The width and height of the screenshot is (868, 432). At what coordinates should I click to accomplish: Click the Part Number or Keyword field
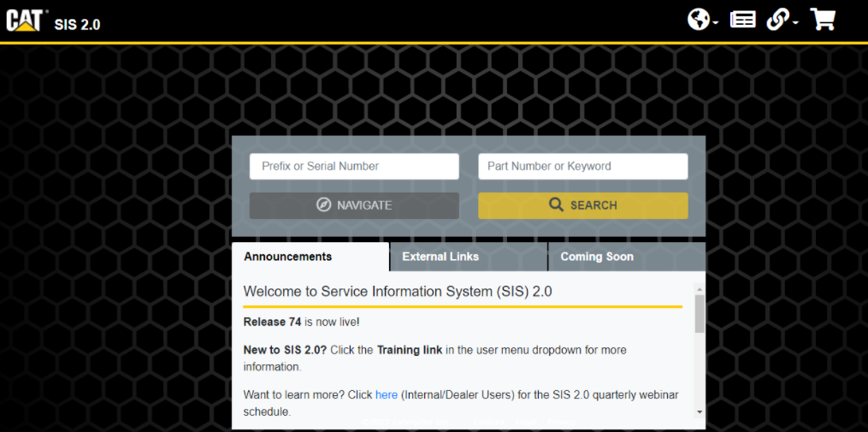click(x=583, y=166)
